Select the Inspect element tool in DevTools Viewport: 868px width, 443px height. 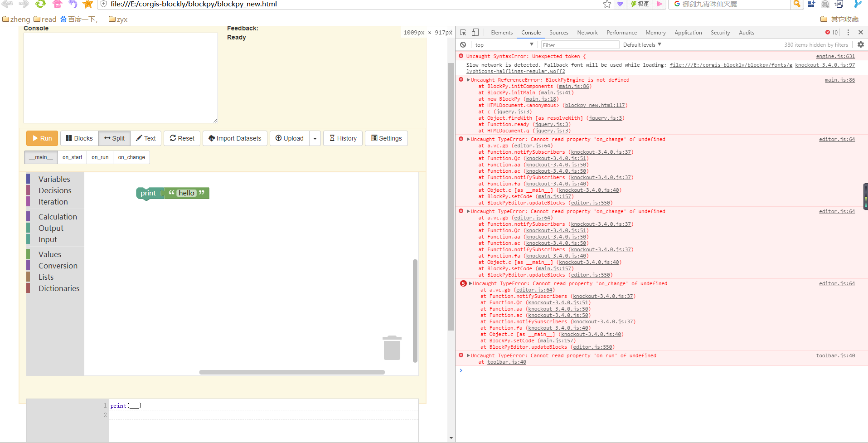click(x=462, y=32)
